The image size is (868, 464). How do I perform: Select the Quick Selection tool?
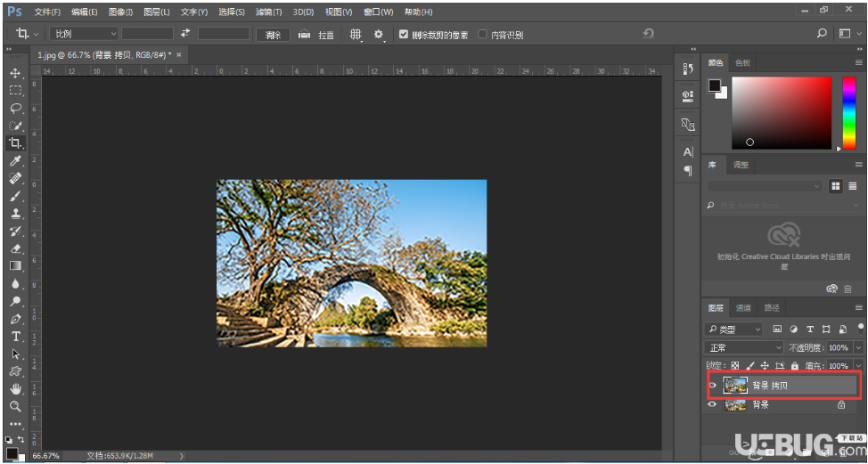click(15, 126)
